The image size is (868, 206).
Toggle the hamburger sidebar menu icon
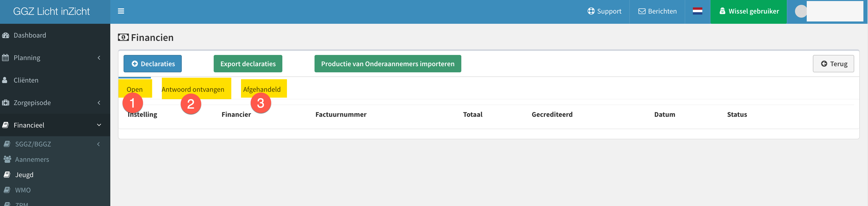[121, 11]
